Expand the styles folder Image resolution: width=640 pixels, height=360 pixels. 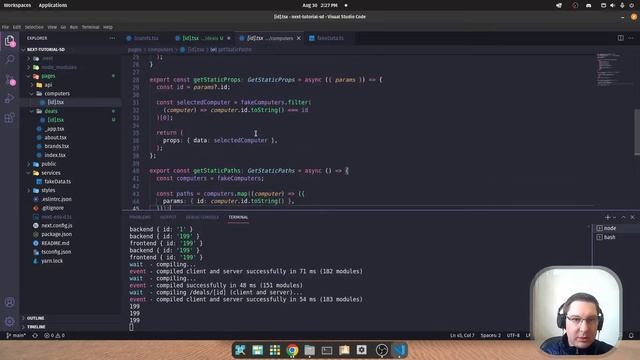tap(70, 190)
